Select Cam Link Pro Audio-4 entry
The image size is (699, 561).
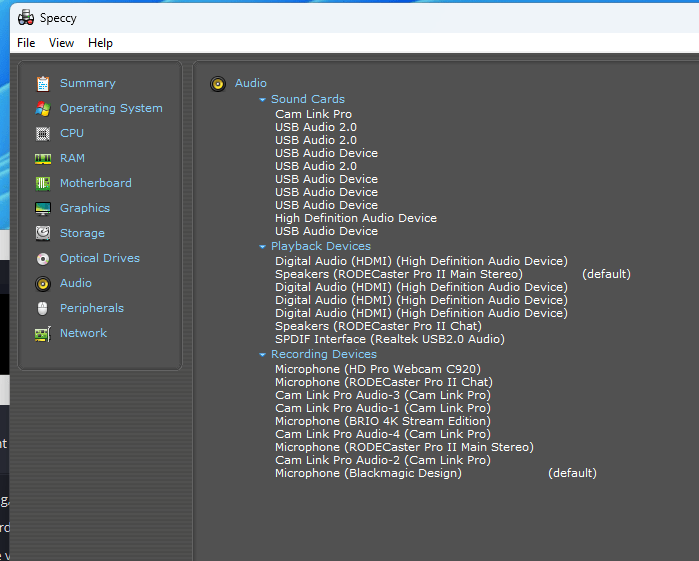(383, 434)
